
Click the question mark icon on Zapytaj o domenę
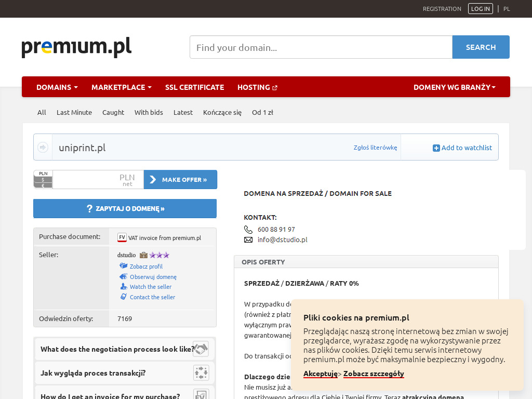click(89, 209)
